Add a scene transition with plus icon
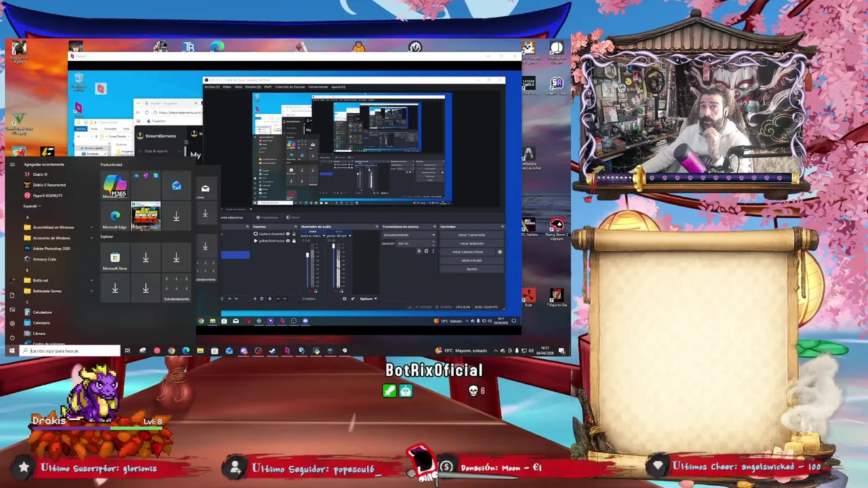This screenshot has width=868, height=488. click(x=419, y=251)
